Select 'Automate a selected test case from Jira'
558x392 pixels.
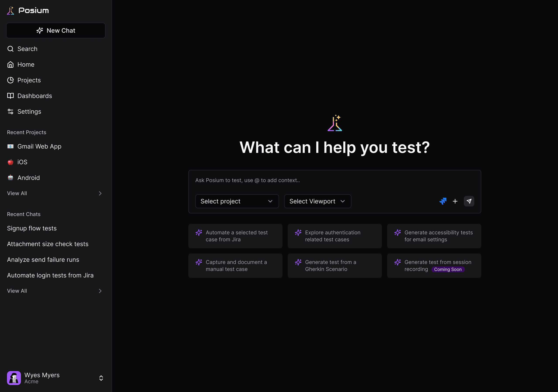coord(235,236)
